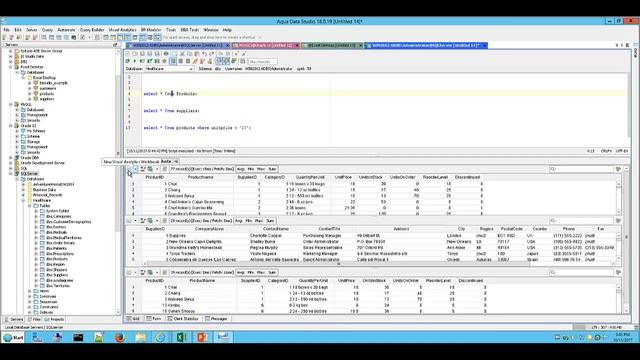Click the New Visual Analytics Workbook icon
This screenshot has width=640, height=360.
point(129,169)
